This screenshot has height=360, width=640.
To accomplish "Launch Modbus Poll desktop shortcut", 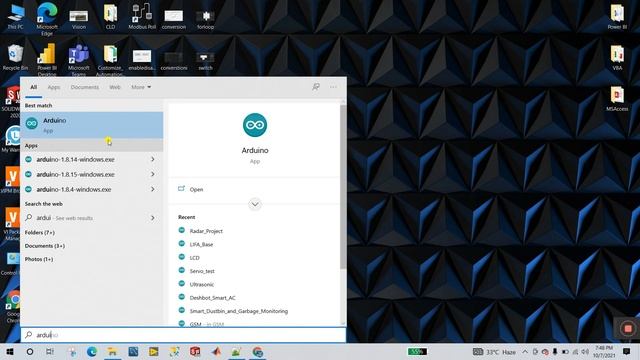I will point(142,17).
